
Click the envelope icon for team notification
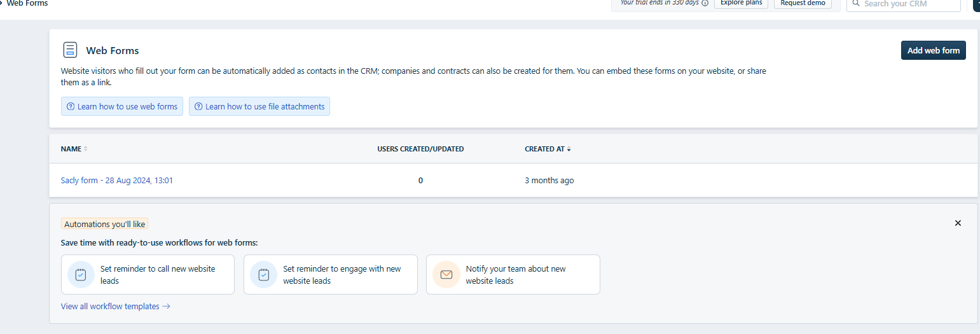(x=446, y=275)
